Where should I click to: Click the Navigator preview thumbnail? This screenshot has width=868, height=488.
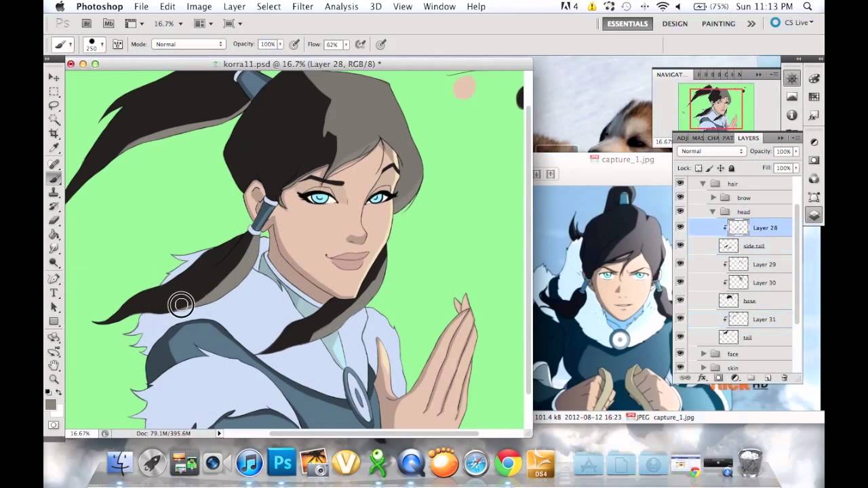click(716, 106)
